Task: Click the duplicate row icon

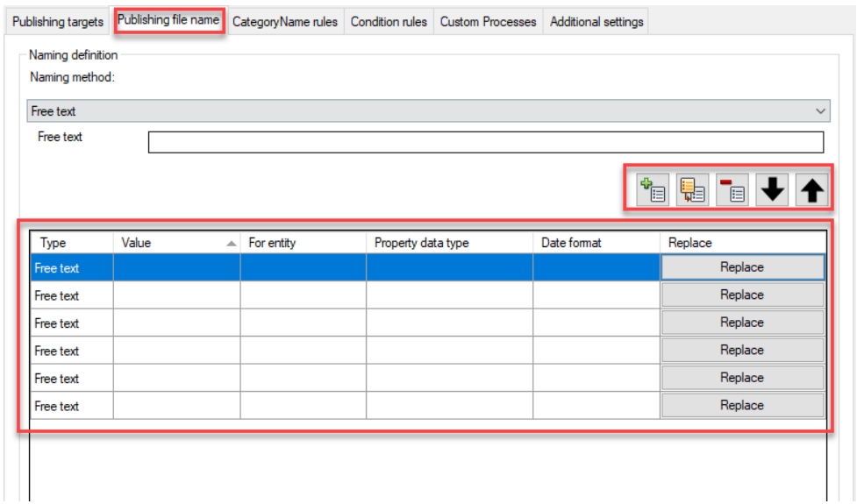Action: 692,190
